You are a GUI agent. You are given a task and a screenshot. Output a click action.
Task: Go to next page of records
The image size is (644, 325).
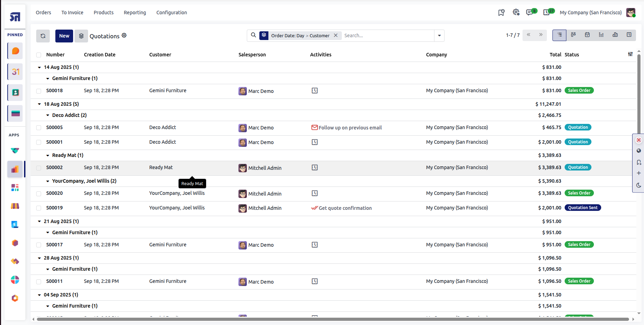541,35
